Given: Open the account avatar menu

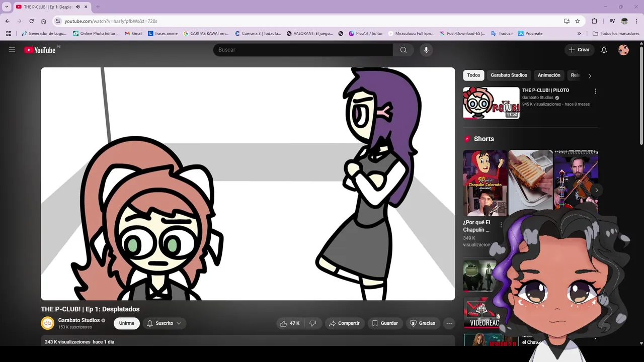Looking at the screenshot, I should (623, 50).
